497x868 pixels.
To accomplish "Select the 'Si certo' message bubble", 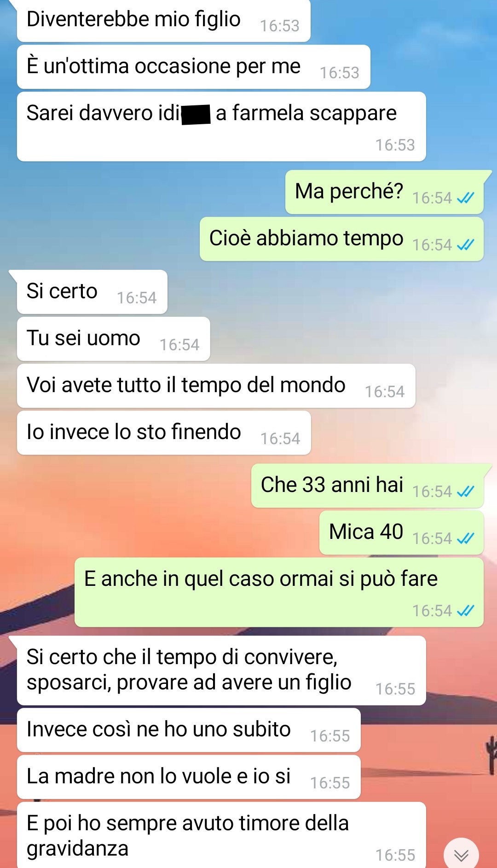I will point(92,292).
